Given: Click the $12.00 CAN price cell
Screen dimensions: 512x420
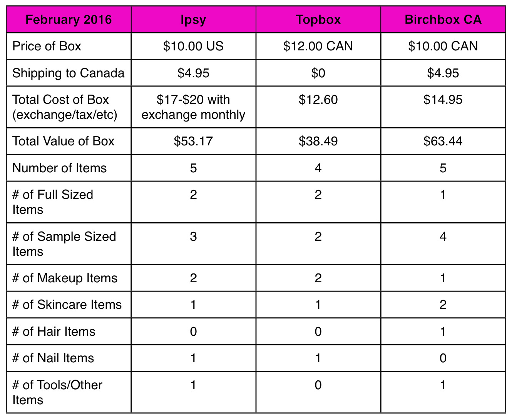Looking at the screenshot, I should 318,46.
